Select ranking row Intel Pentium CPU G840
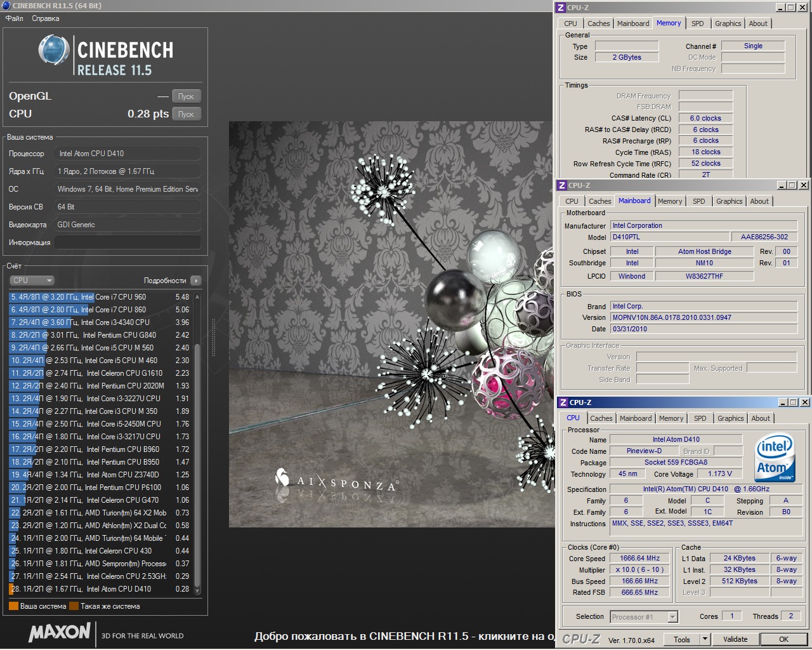Screen dimensions: 812x650 (x=100, y=335)
